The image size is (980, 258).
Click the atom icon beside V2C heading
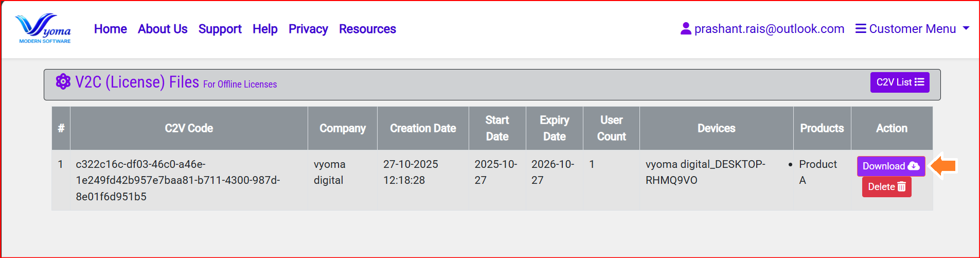63,81
